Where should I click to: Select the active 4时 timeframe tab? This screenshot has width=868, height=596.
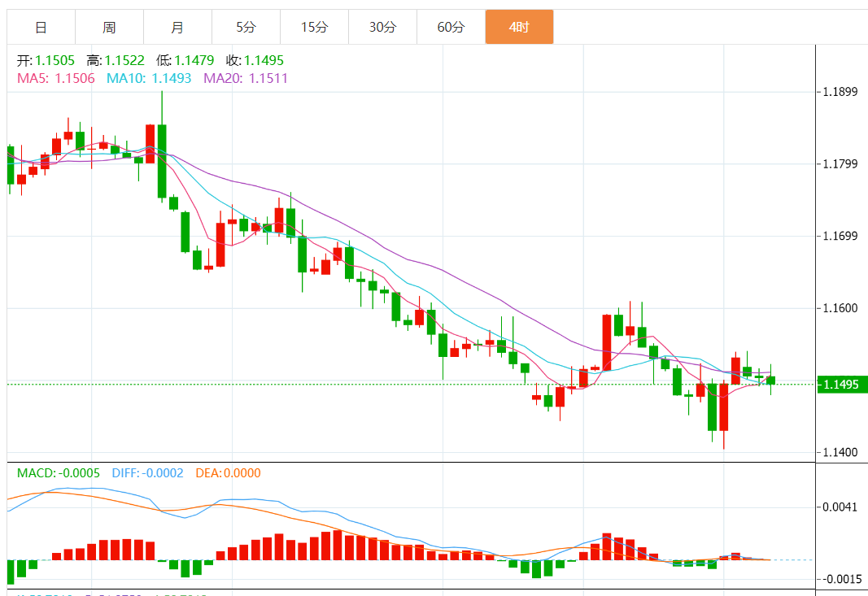(519, 27)
